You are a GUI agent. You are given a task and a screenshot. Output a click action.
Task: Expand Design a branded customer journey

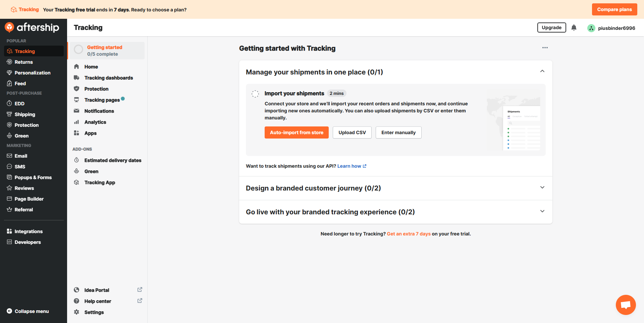(x=542, y=187)
